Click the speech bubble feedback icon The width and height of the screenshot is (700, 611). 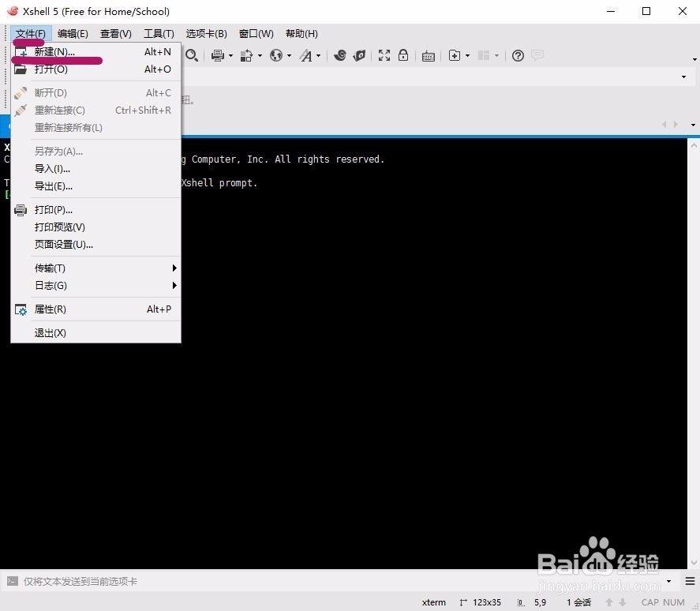point(537,55)
